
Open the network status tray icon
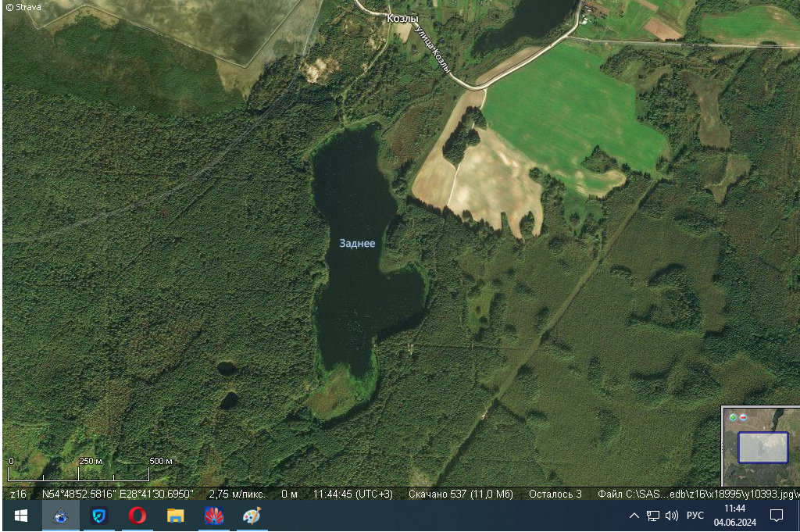pyautogui.click(x=653, y=516)
